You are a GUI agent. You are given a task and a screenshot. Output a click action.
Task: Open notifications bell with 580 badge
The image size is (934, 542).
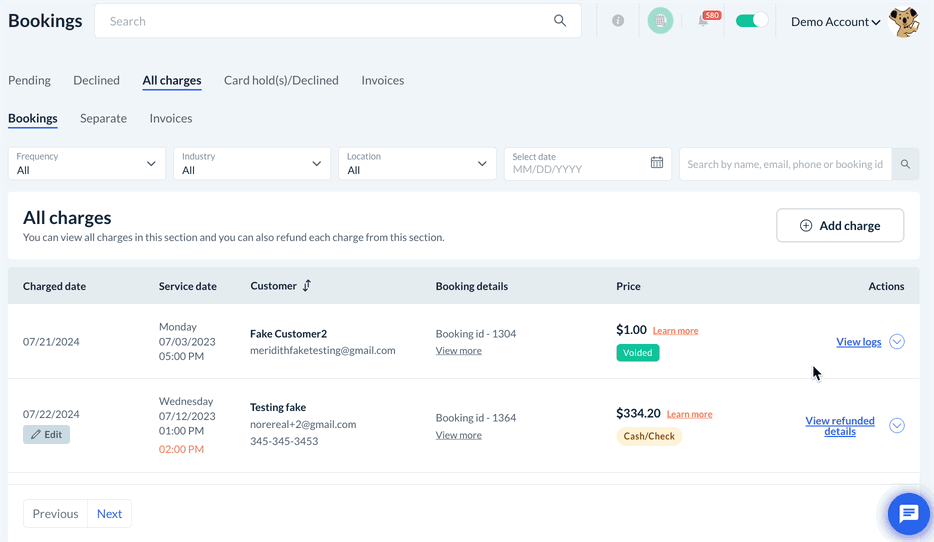pyautogui.click(x=704, y=21)
